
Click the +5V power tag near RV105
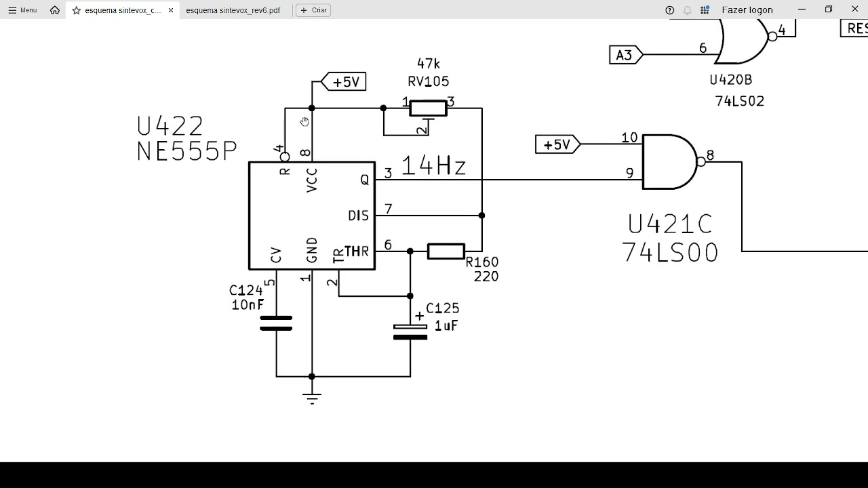point(343,82)
